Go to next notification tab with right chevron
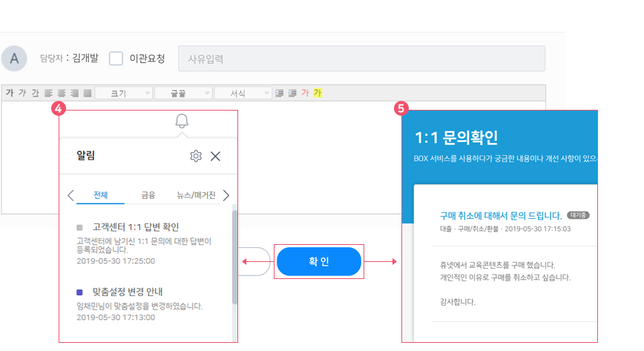The width and height of the screenshot is (644, 351). pos(226,195)
